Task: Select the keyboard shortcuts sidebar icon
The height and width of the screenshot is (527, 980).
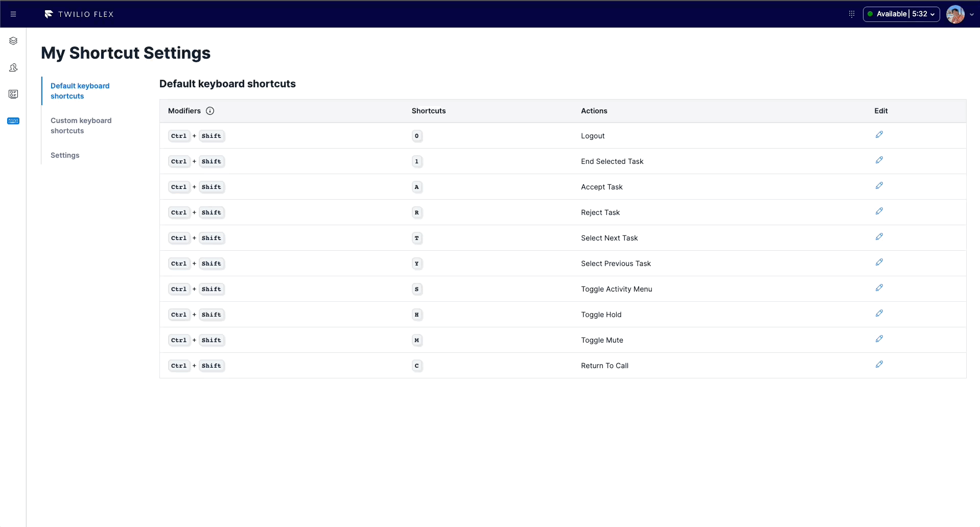Action: click(x=13, y=121)
